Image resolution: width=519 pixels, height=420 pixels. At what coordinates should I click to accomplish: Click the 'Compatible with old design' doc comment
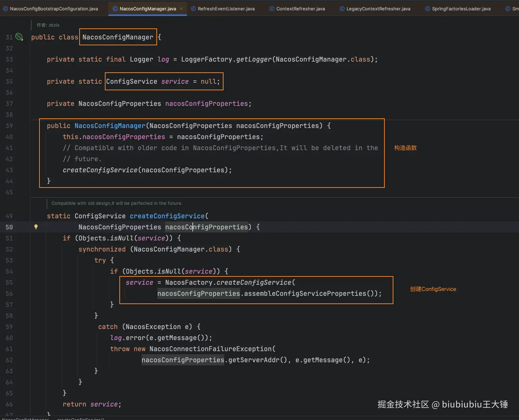pos(117,203)
